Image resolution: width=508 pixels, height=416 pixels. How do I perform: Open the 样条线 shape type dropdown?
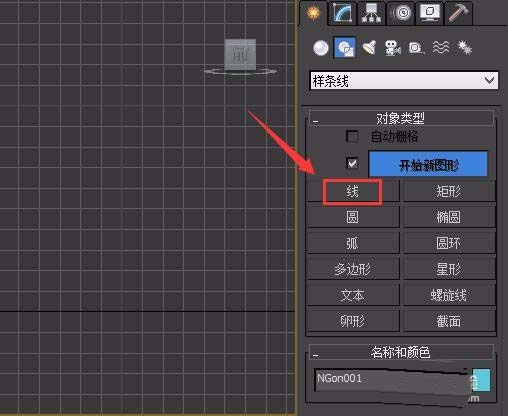pyautogui.click(x=404, y=81)
